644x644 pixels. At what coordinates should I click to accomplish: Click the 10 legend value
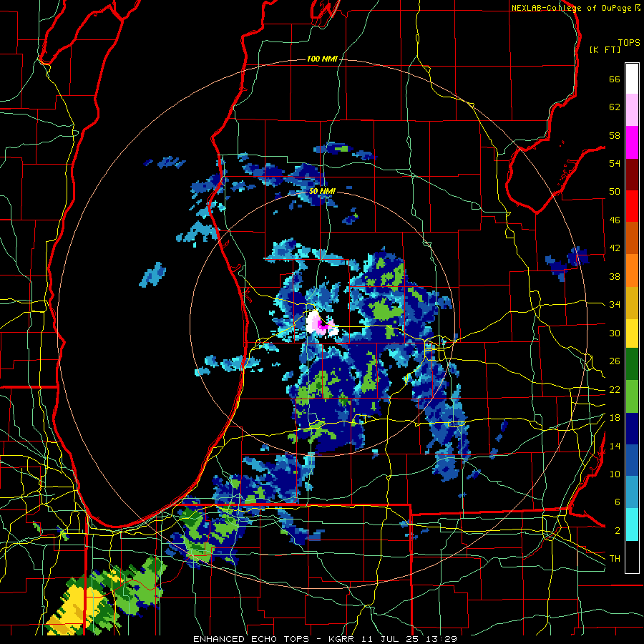point(615,474)
